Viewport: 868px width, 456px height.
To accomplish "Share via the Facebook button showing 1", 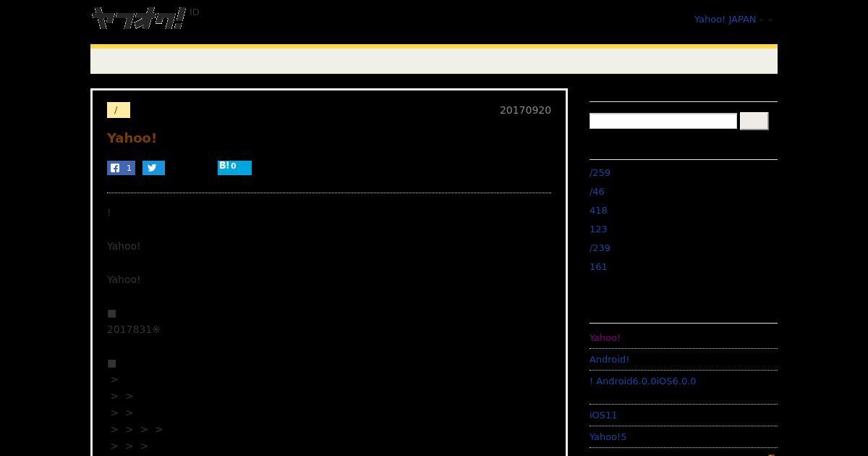I will tap(121, 168).
